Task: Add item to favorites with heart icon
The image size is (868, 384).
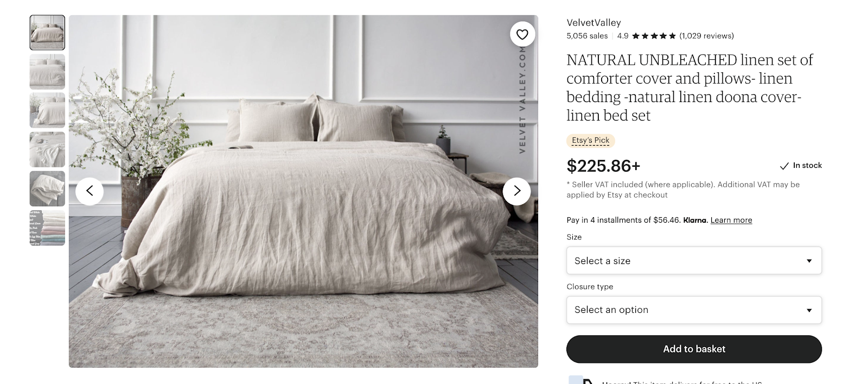Action: click(x=522, y=35)
